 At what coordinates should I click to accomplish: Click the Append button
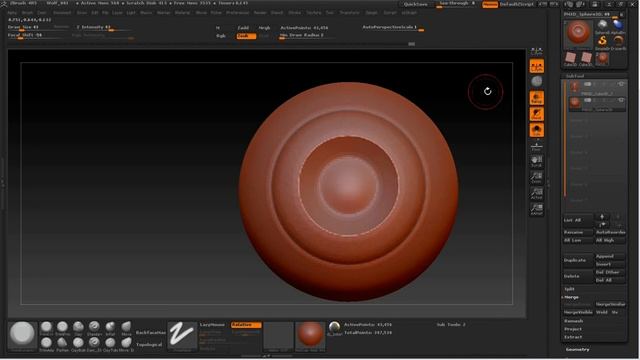click(x=610, y=256)
